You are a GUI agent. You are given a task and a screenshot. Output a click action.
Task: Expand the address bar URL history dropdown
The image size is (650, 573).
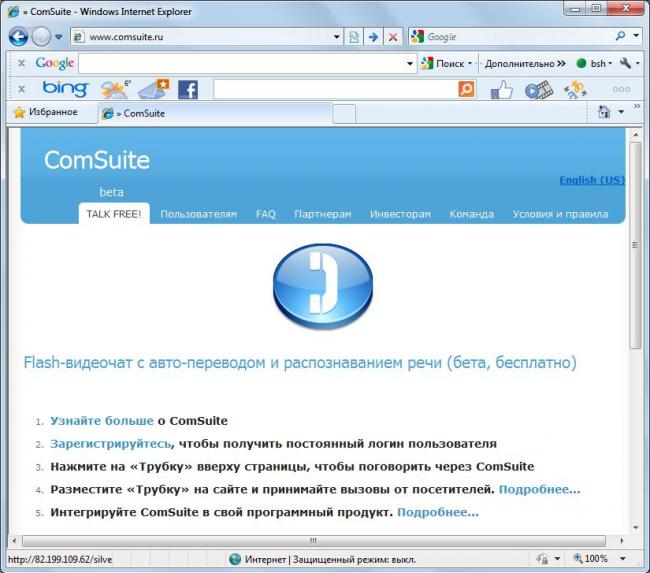pos(337,37)
